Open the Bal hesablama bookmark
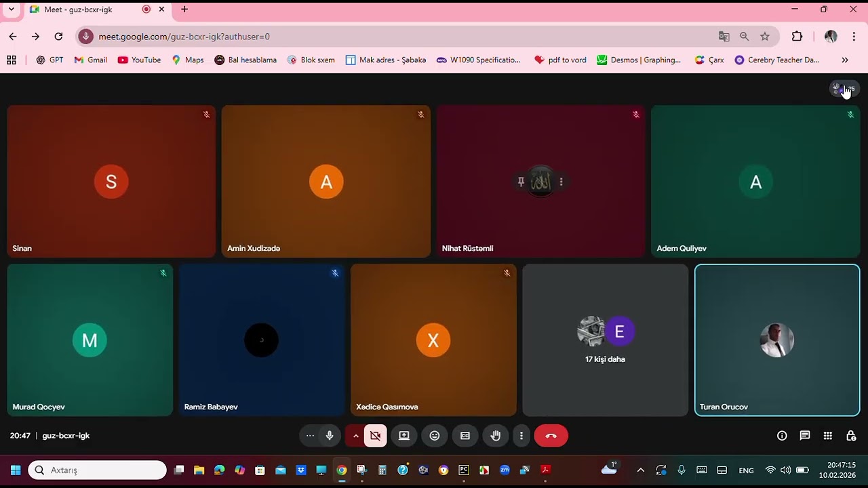This screenshot has width=868, height=488. (x=246, y=60)
